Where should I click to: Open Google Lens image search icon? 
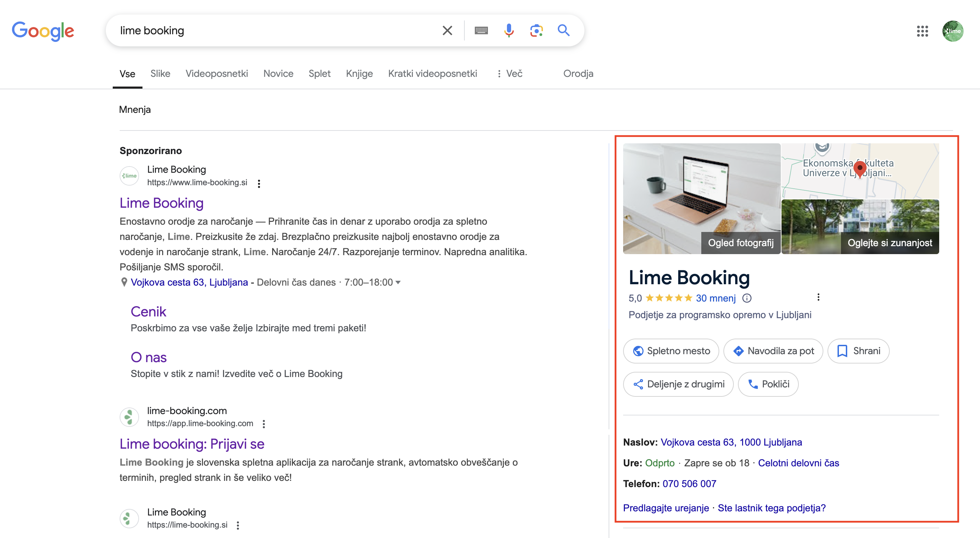click(536, 30)
